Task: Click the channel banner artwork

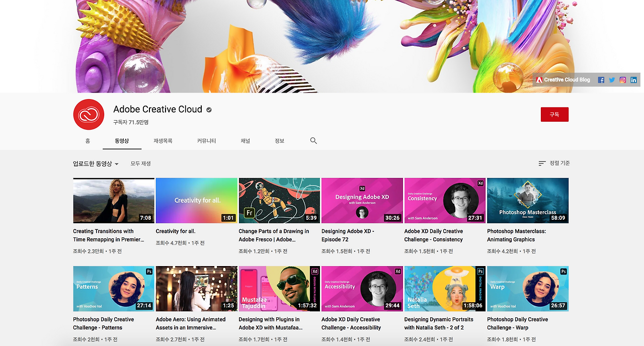Action: [322, 46]
